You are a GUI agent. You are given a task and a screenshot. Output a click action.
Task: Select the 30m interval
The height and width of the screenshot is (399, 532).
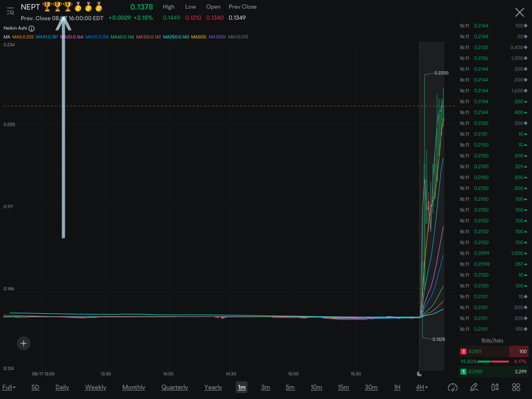(371, 387)
